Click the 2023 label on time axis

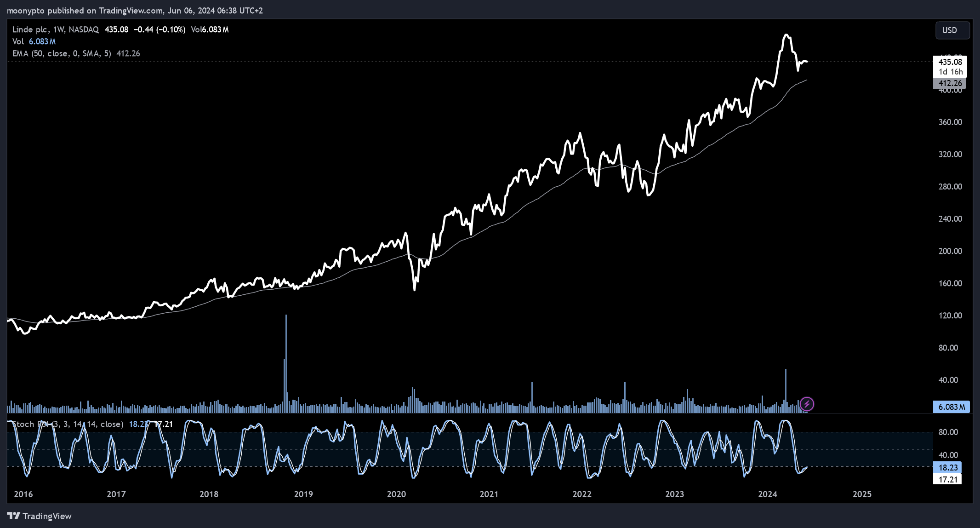675,494
